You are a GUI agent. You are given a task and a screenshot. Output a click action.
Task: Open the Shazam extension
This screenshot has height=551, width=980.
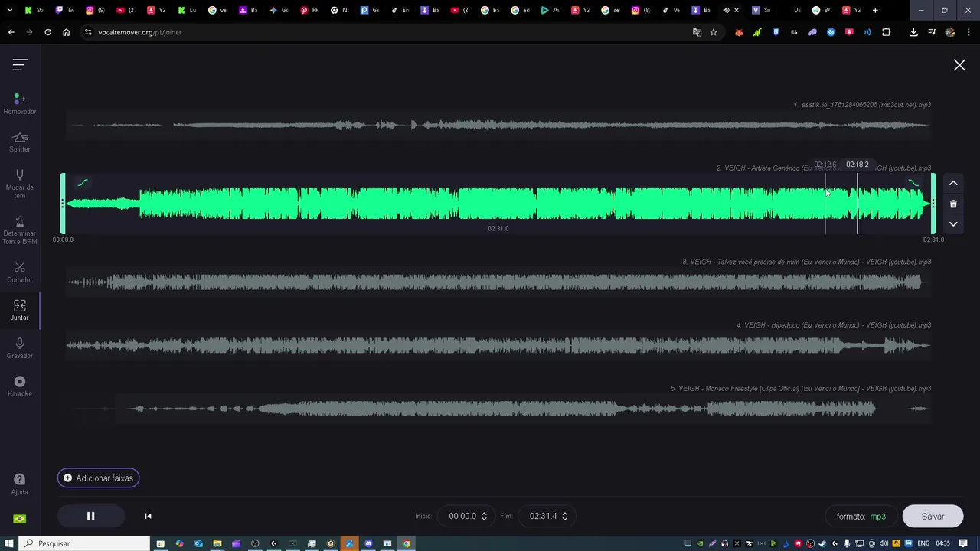tap(831, 32)
